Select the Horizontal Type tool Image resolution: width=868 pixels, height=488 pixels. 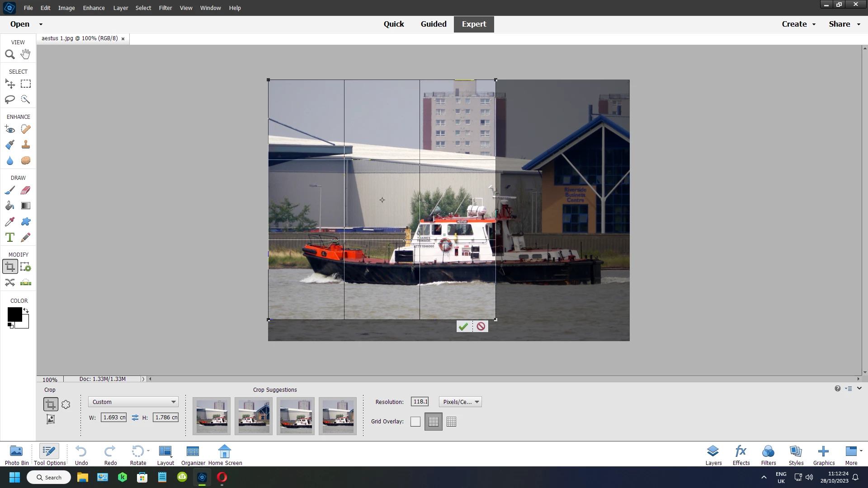click(x=9, y=237)
